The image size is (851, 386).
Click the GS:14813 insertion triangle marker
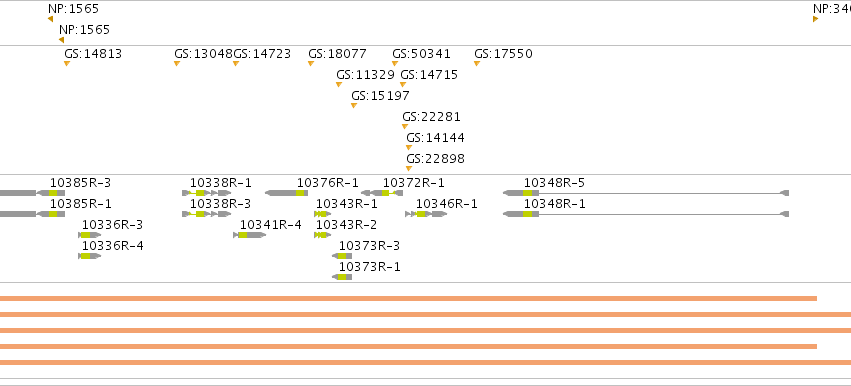67,64
